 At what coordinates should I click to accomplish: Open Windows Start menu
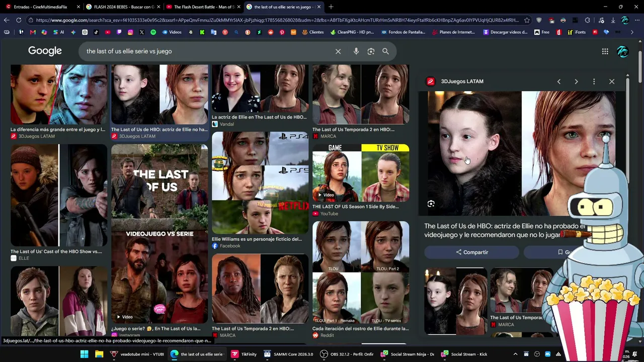(84, 354)
